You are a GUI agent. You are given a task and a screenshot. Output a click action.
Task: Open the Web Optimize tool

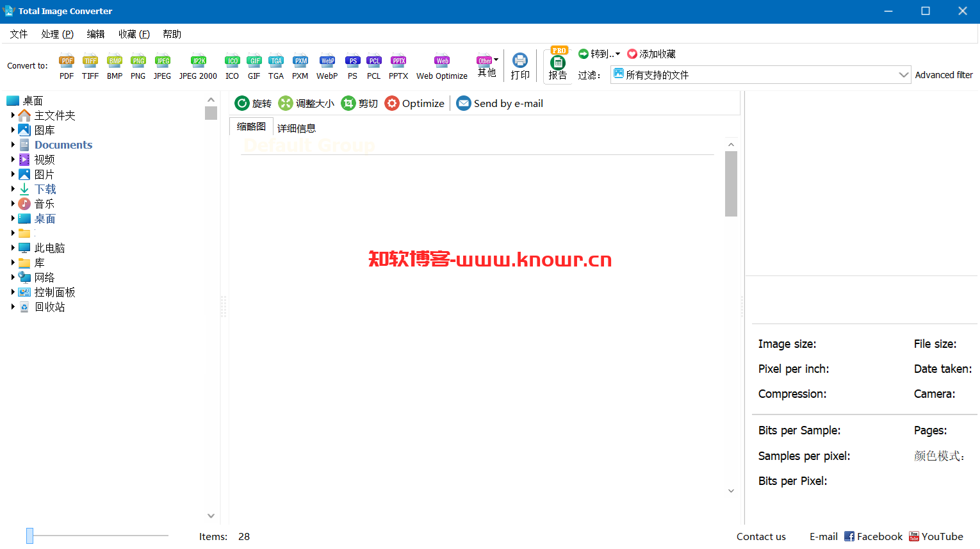pyautogui.click(x=442, y=67)
